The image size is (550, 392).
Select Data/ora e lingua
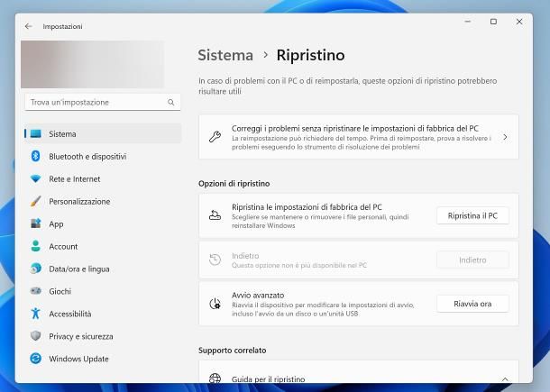point(103,269)
